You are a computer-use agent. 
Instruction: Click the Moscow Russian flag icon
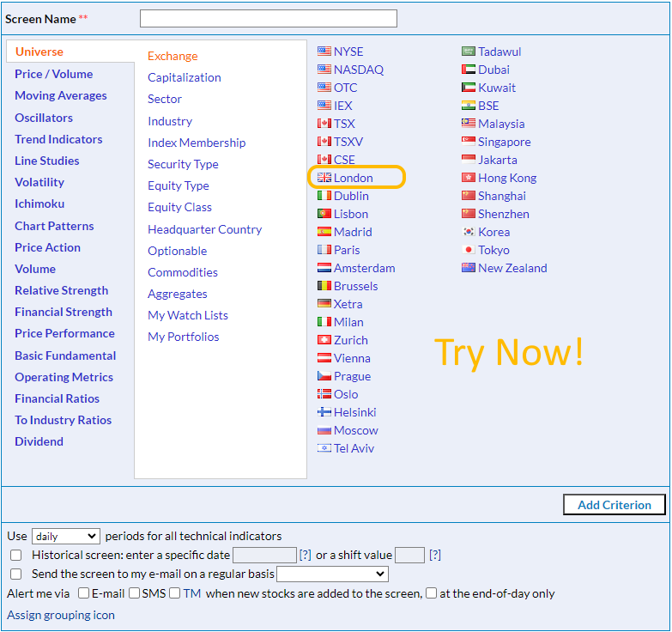click(324, 430)
